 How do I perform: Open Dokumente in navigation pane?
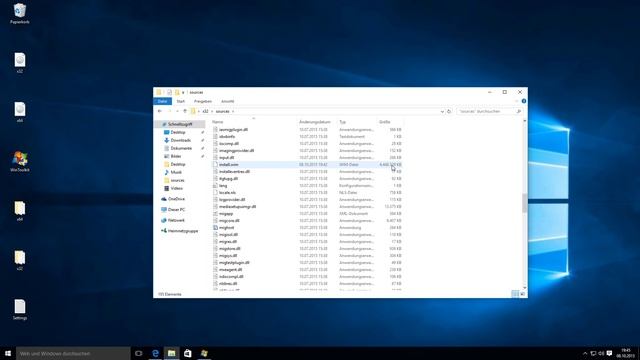(x=181, y=148)
